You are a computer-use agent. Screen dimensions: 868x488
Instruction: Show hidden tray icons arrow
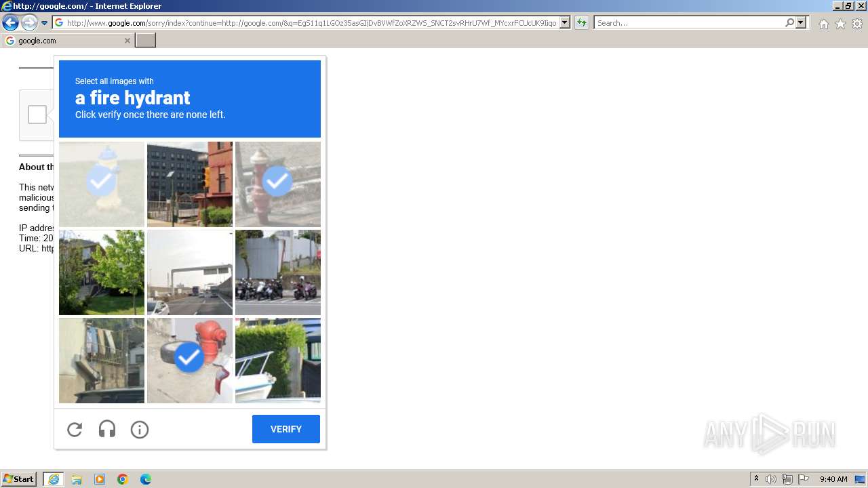[756, 479]
